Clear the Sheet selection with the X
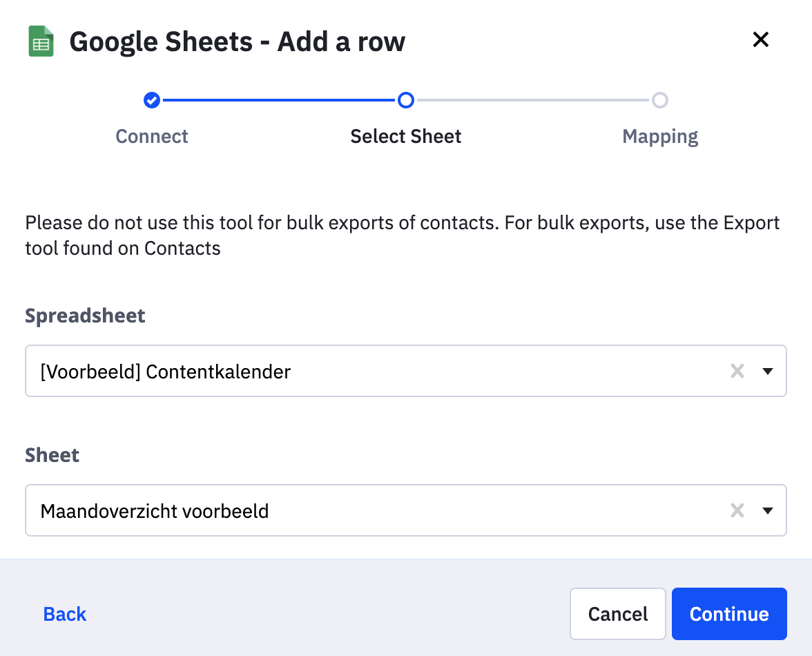The width and height of the screenshot is (812, 656). point(737,510)
